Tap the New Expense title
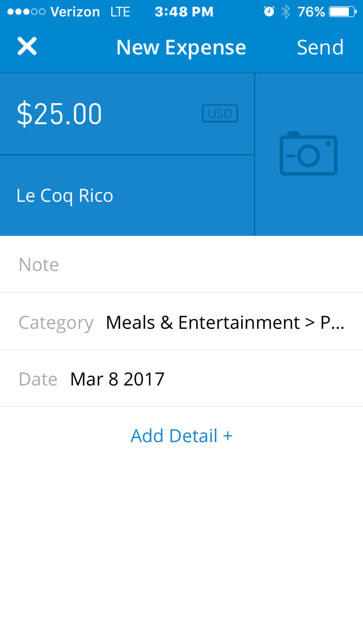 (x=181, y=47)
